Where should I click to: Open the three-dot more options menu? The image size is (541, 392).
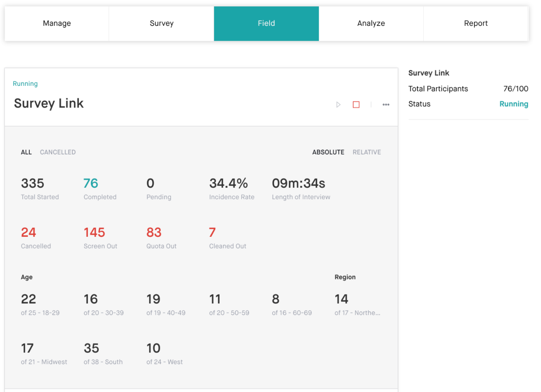(386, 105)
